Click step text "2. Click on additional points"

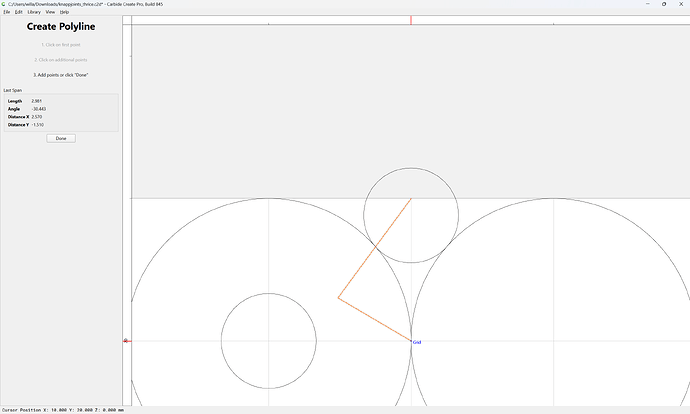[x=61, y=60]
